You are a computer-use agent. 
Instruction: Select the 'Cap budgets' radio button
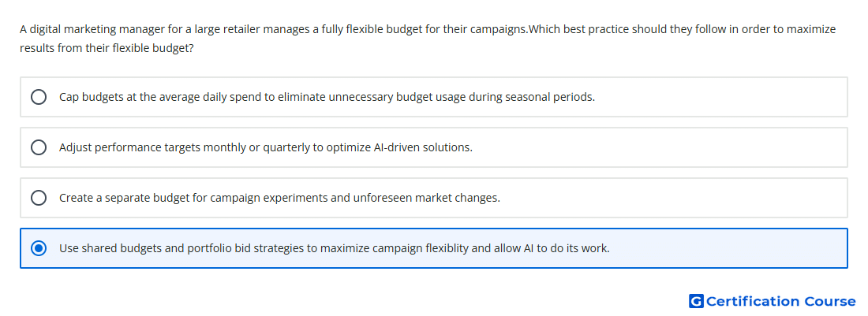(39, 97)
